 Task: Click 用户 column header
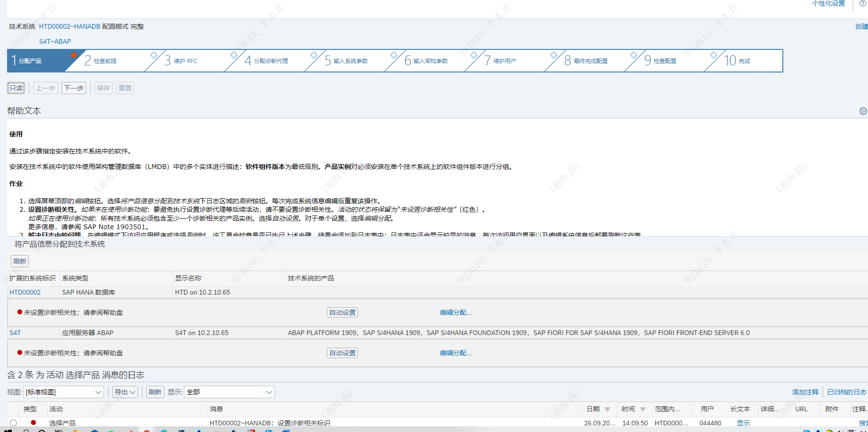pyautogui.click(x=707, y=409)
